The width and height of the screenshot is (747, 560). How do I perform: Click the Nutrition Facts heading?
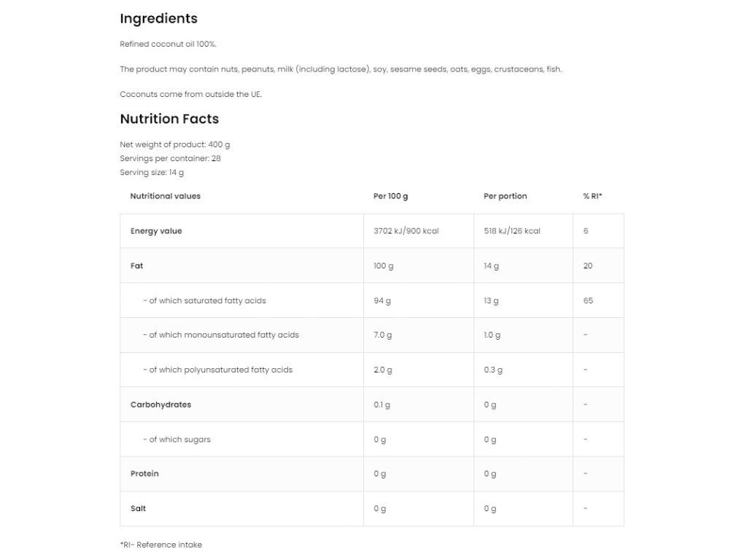click(169, 119)
